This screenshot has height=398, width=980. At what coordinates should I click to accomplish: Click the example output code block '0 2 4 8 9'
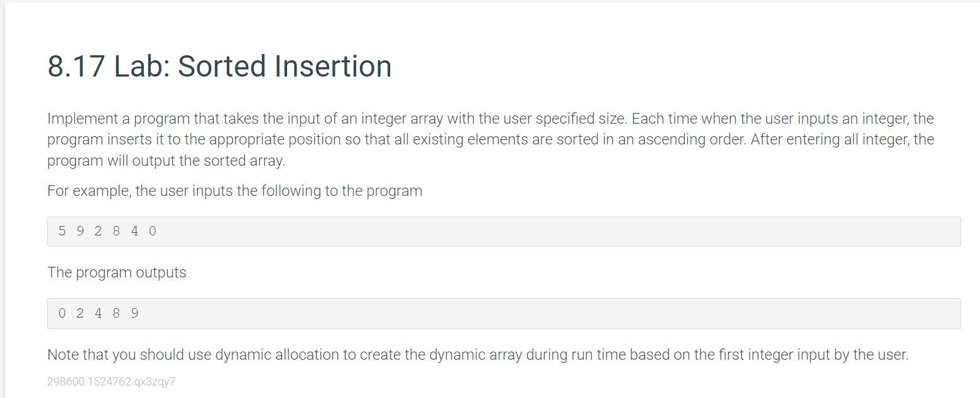click(504, 313)
